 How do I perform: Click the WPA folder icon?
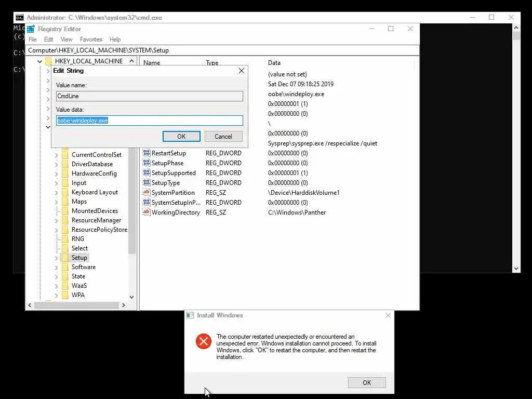pos(65,295)
